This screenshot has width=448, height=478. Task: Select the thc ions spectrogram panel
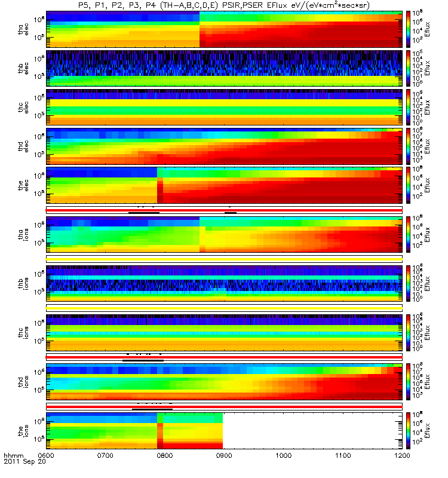point(224,332)
